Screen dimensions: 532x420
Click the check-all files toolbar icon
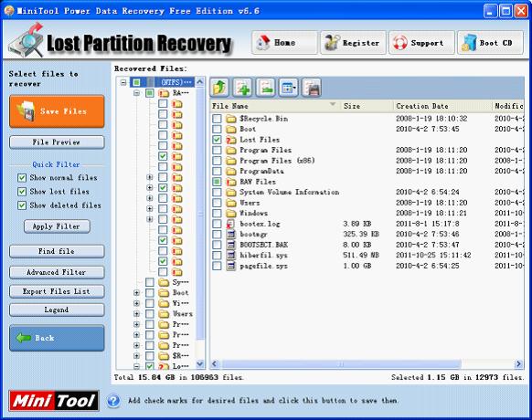click(242, 88)
